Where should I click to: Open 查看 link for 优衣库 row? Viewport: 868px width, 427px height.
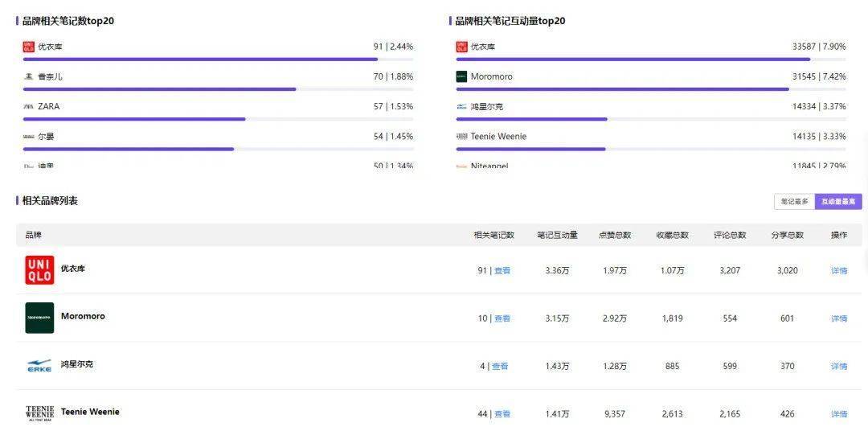point(502,271)
